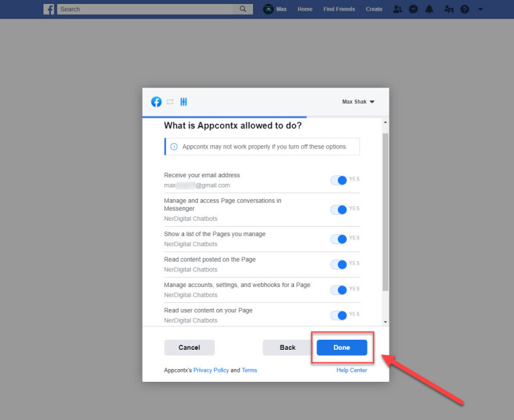
Task: Click the Facebook Search input field
Action: pos(146,9)
